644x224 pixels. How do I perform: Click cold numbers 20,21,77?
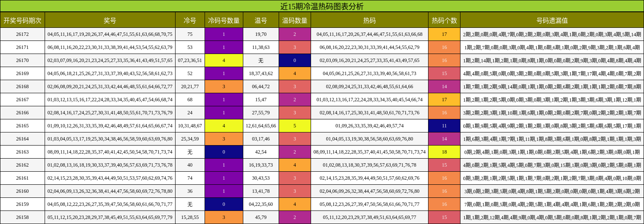point(190,86)
